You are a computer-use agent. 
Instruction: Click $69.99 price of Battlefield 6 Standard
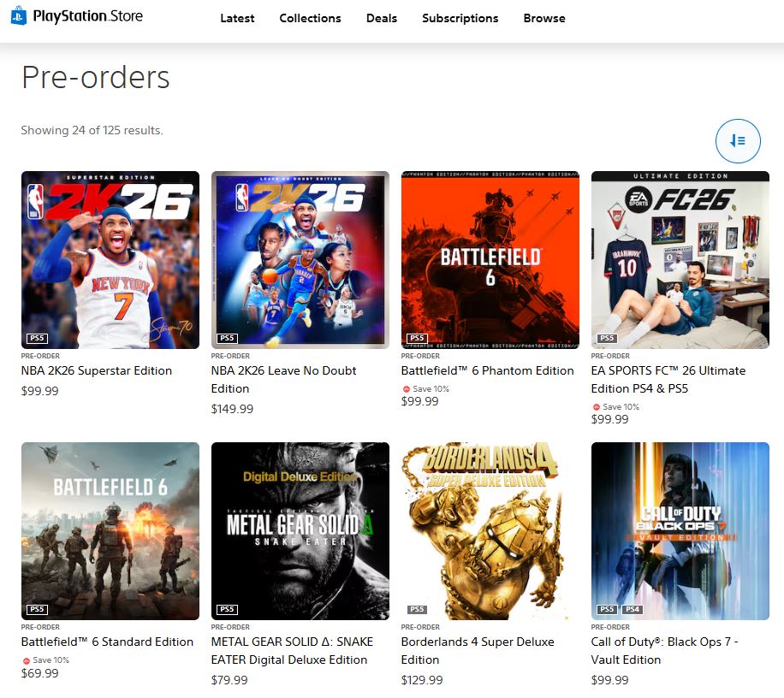pos(39,673)
